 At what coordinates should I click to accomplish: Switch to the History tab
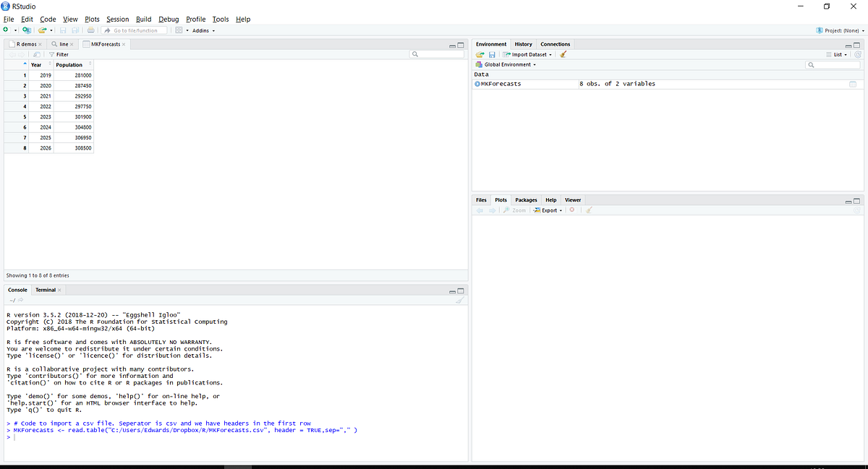523,43
